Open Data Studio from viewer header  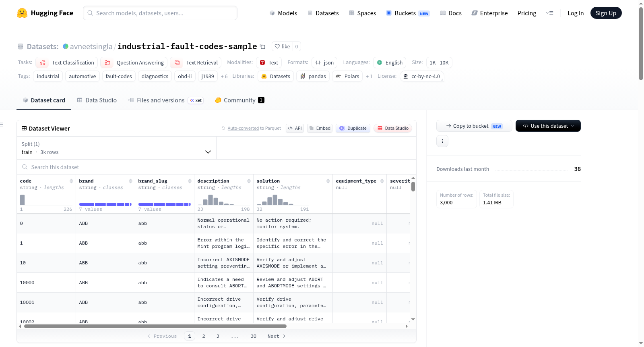pyautogui.click(x=393, y=128)
